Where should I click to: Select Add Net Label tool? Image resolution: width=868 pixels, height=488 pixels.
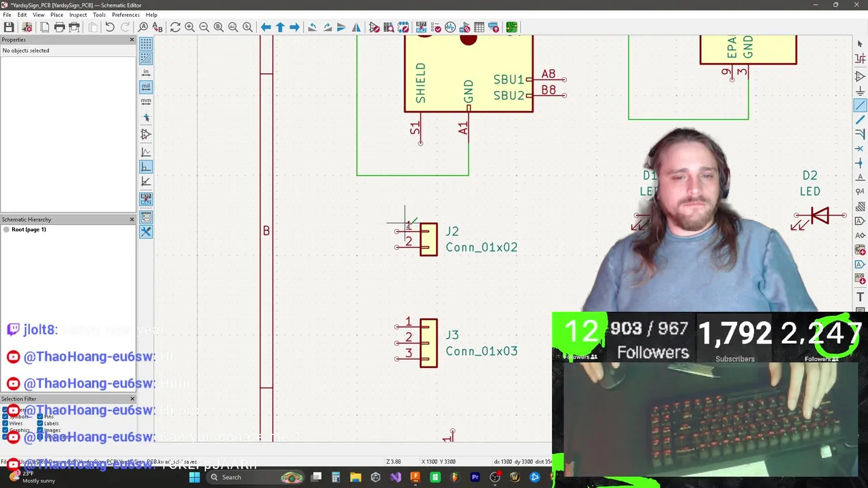click(860, 178)
